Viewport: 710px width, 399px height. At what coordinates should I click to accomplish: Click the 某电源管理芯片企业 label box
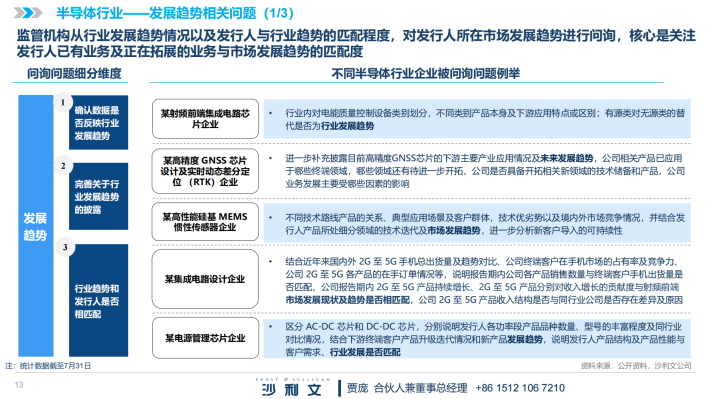point(205,338)
